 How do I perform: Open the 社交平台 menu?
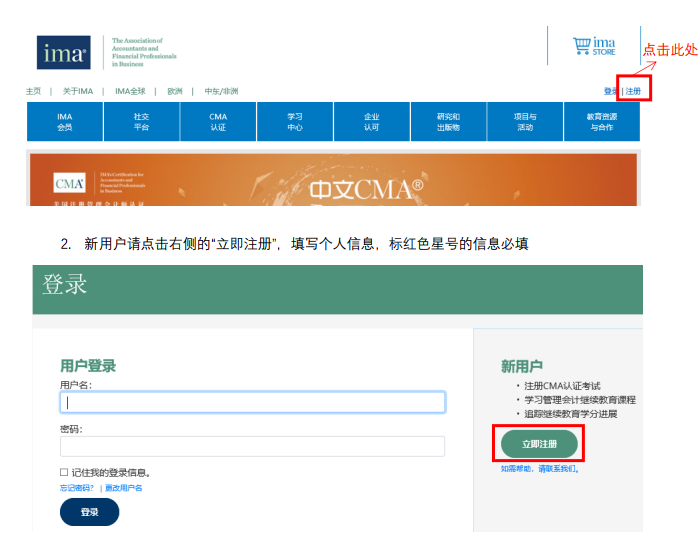[x=142, y=121]
